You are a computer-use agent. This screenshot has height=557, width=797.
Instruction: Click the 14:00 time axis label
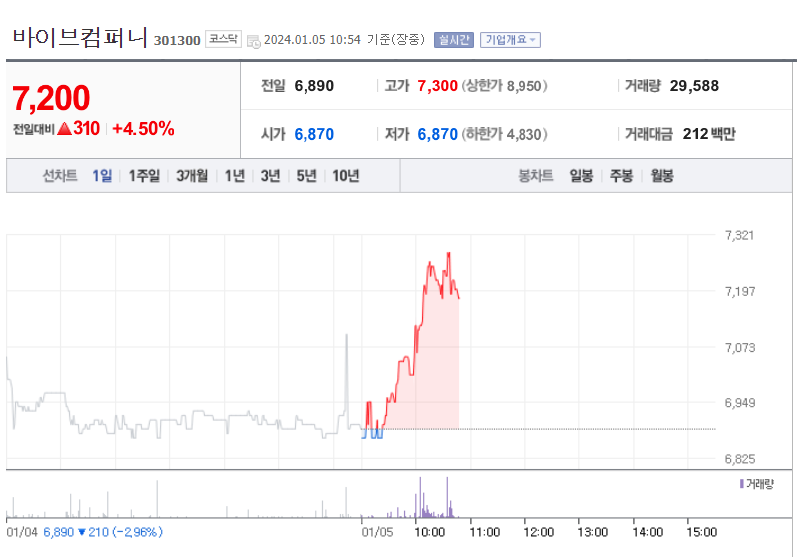click(x=647, y=532)
